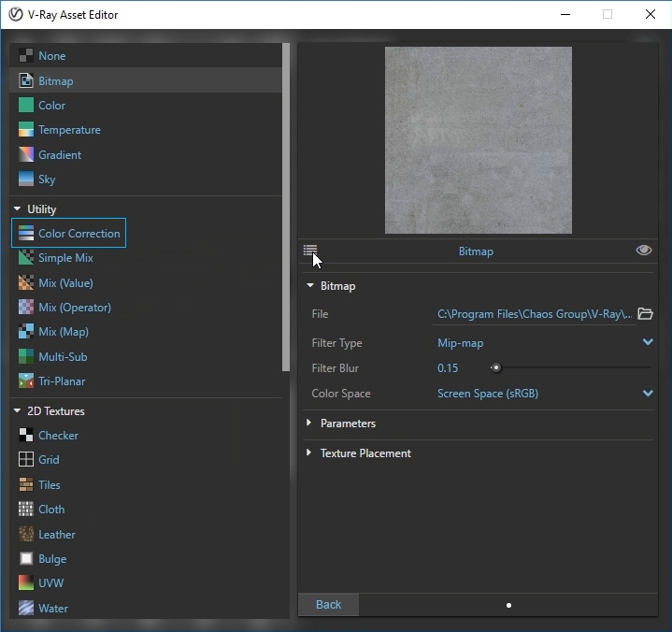Click the Water texture icon
The width and height of the screenshot is (672, 632).
pyautogui.click(x=26, y=609)
